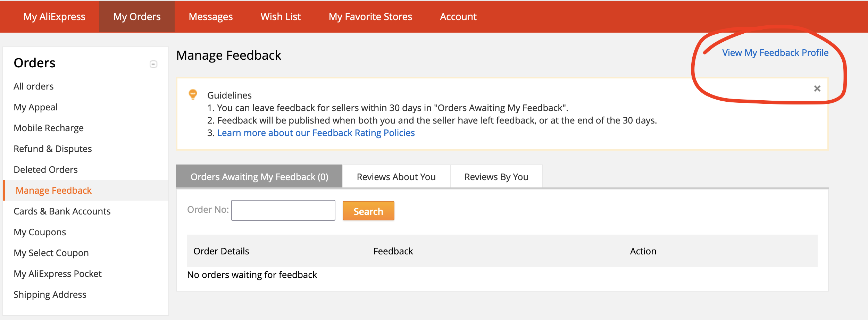Click the Orders sidebar heading

[x=35, y=63]
